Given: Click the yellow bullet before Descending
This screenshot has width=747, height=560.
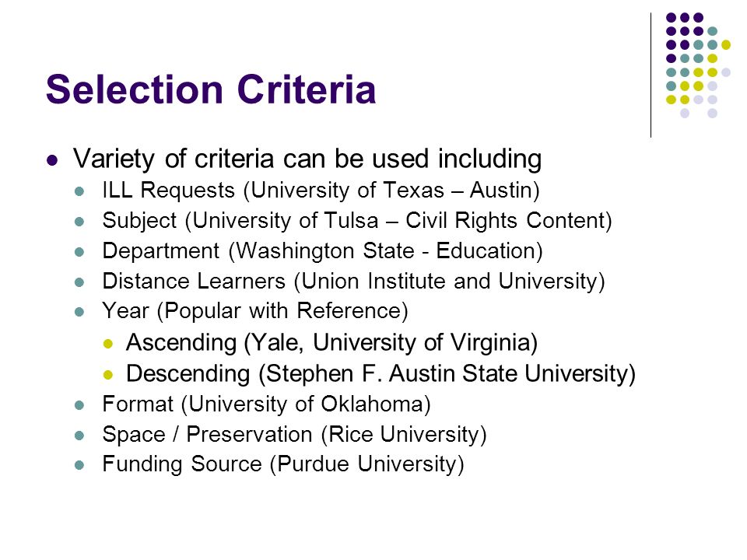Looking at the screenshot, I should point(108,375).
